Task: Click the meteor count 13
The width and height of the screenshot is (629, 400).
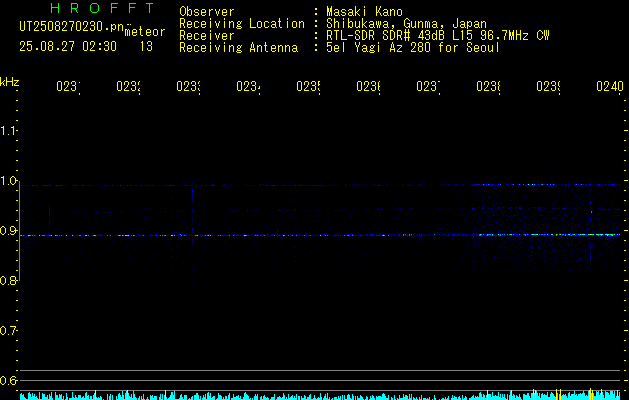Action: [146, 47]
